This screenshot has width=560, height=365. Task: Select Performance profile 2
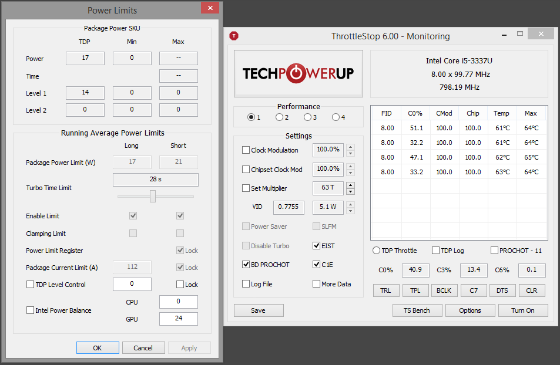click(279, 117)
